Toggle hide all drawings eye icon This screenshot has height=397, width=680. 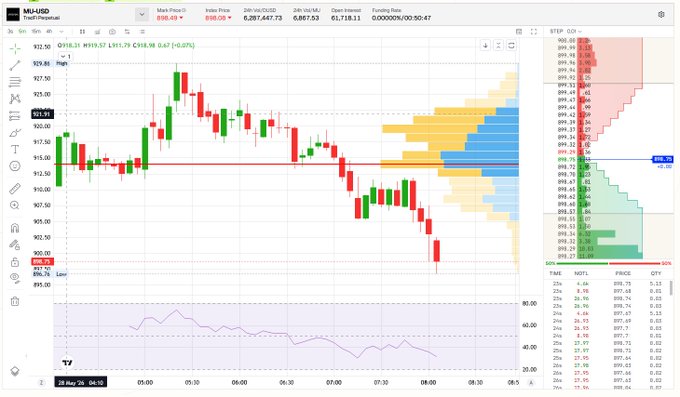click(15, 278)
